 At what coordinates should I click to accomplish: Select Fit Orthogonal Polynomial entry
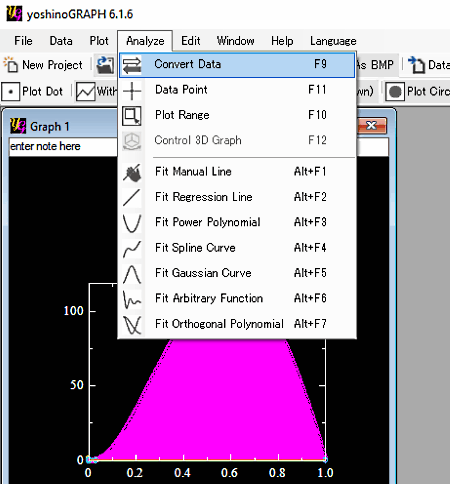pos(237,325)
